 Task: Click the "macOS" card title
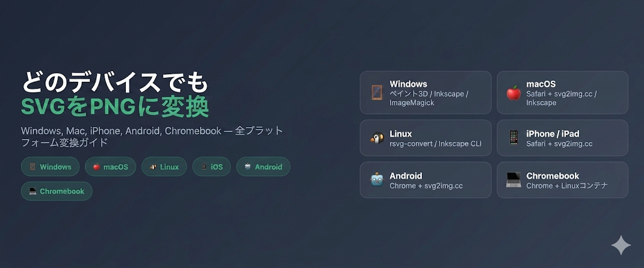[541, 84]
